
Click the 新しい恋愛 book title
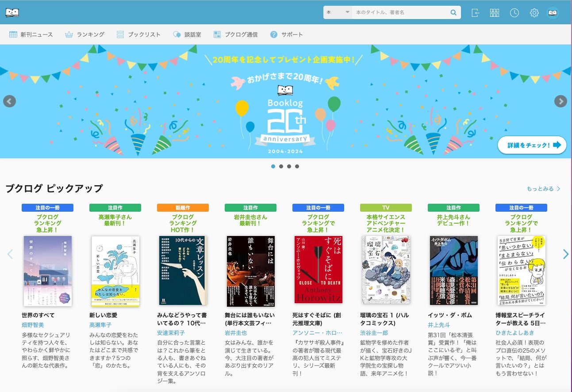(103, 315)
